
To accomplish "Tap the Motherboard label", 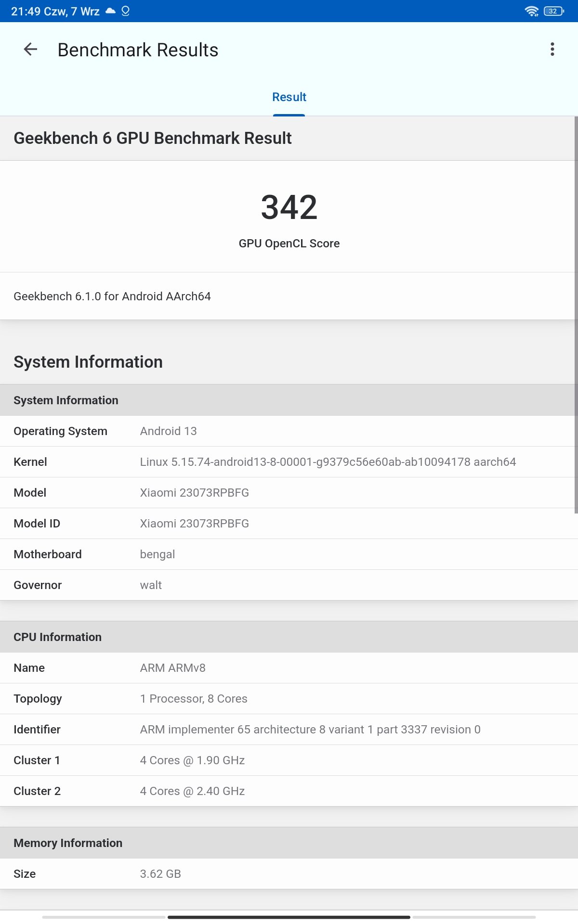I will 48,554.
